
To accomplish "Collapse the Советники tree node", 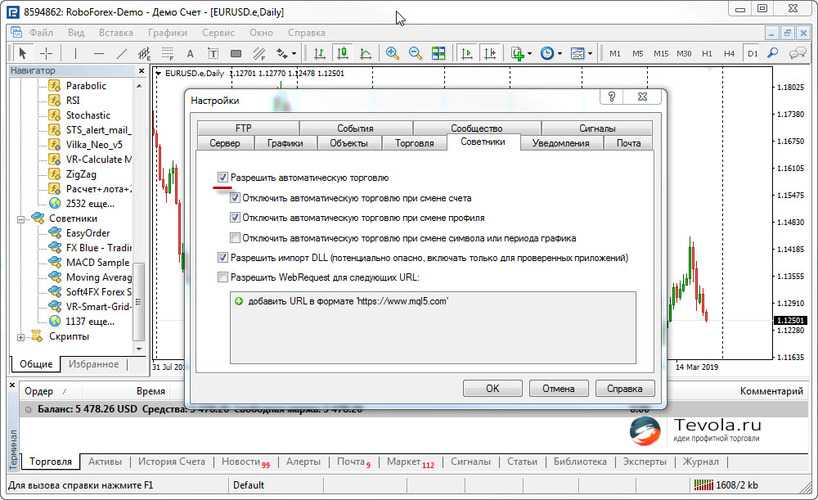I will (x=23, y=218).
